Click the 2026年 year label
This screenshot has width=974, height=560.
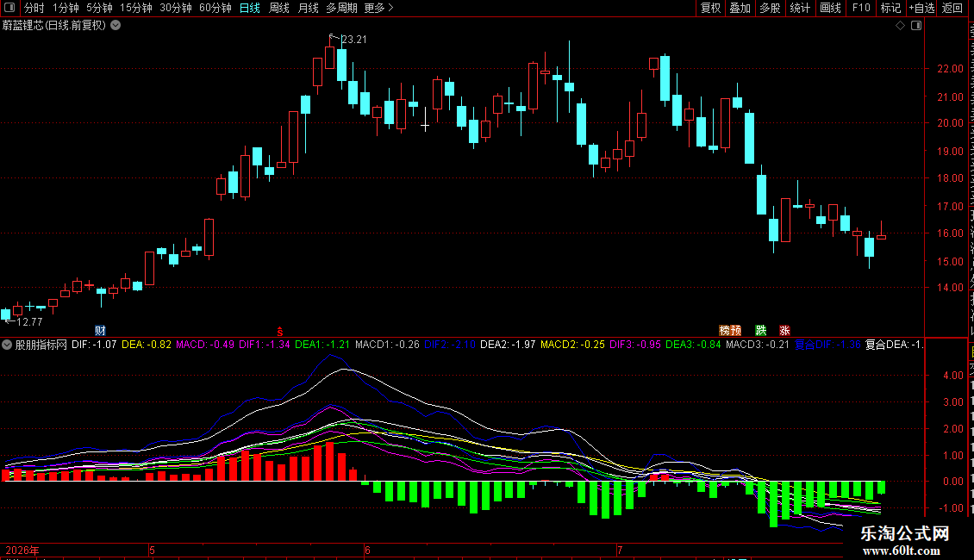click(22, 550)
